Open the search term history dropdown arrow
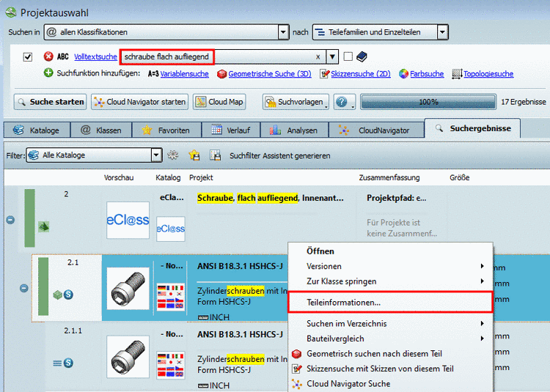Image resolution: width=550 pixels, height=392 pixels. coord(332,56)
